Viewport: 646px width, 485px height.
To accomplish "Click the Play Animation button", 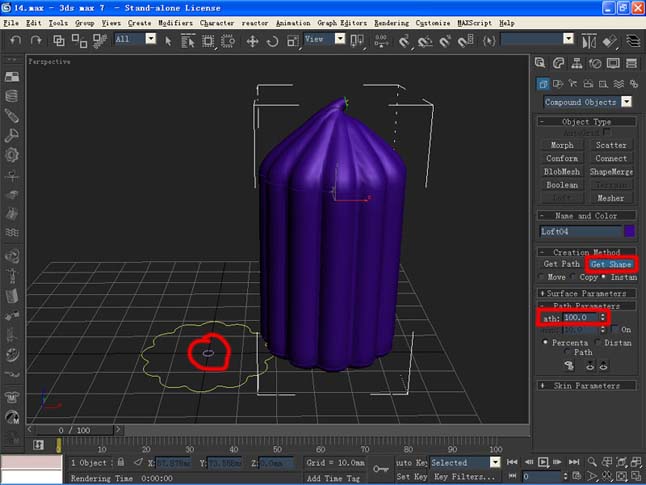I will coord(541,463).
